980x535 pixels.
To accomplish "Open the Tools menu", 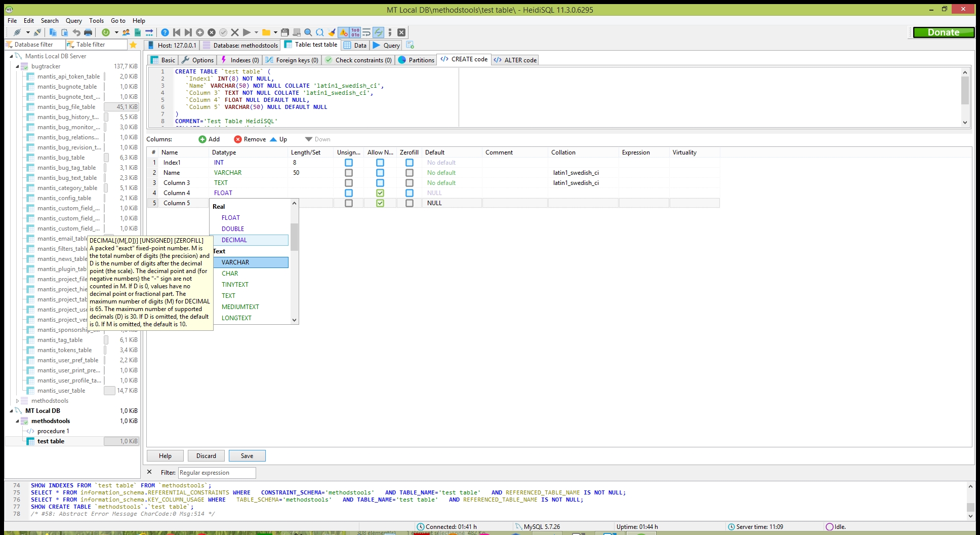I will [96, 21].
